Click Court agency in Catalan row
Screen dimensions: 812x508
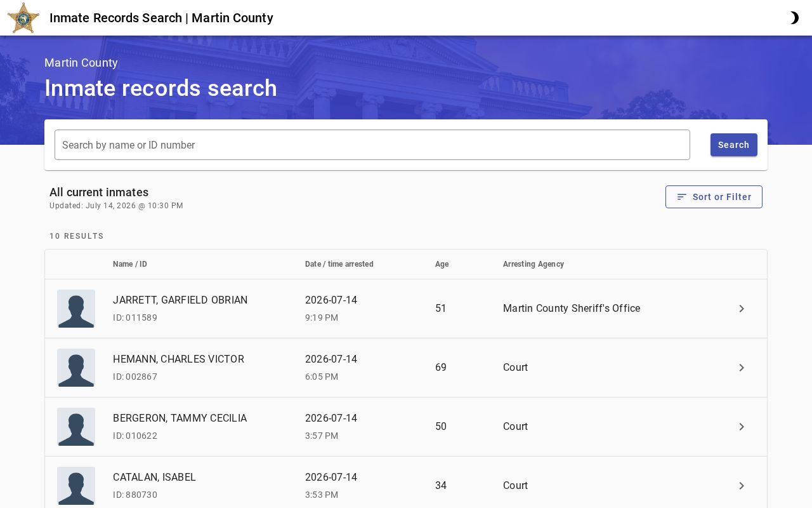(x=515, y=486)
